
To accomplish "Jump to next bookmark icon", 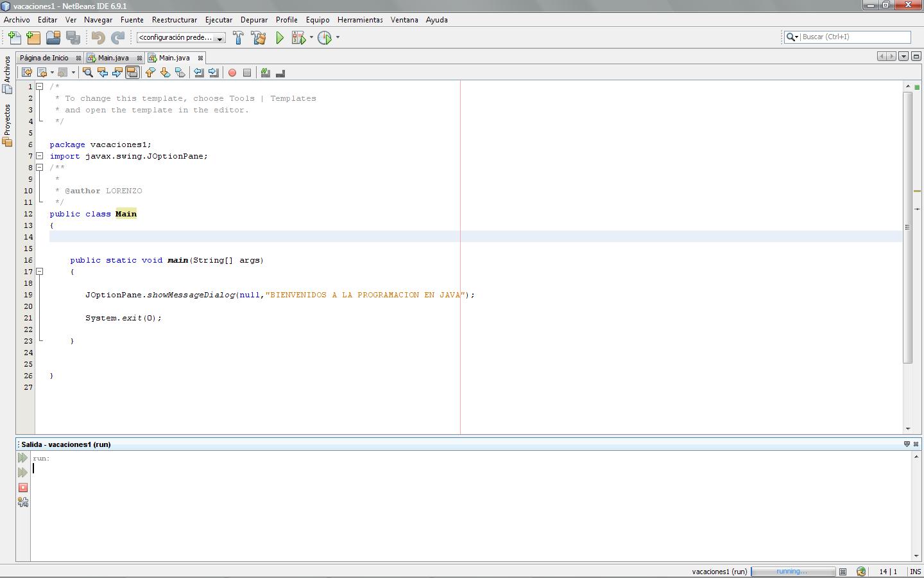I will click(x=165, y=73).
